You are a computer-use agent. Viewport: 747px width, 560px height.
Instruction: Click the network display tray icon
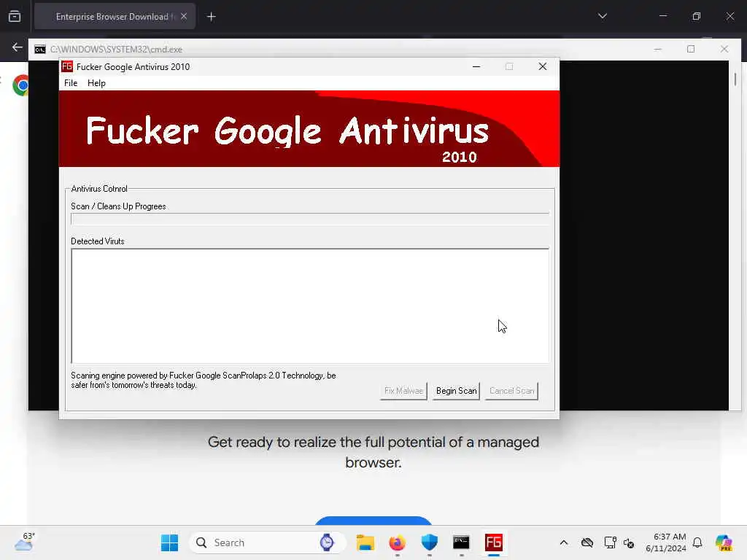(x=610, y=542)
